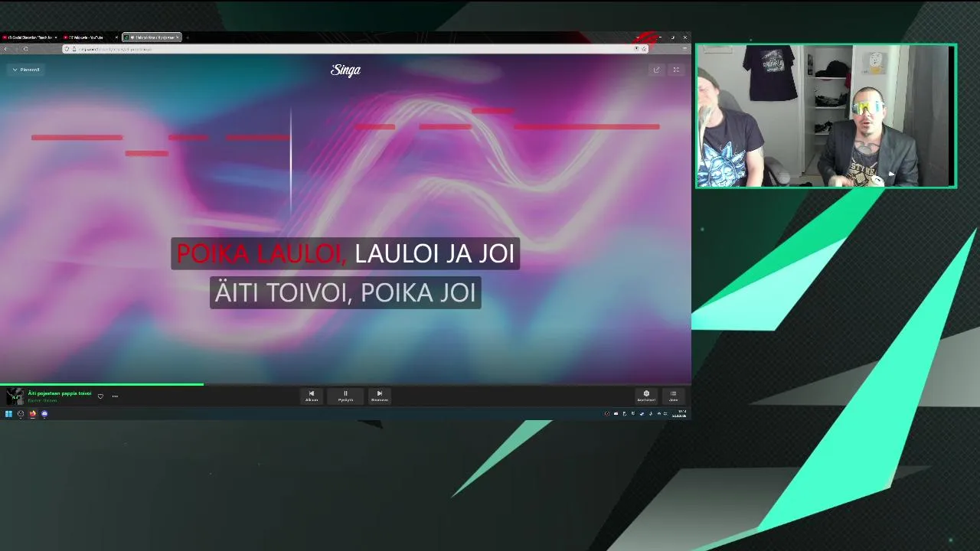
Task: Collapse player with the Pienennä chevron button
Action: coord(25,70)
